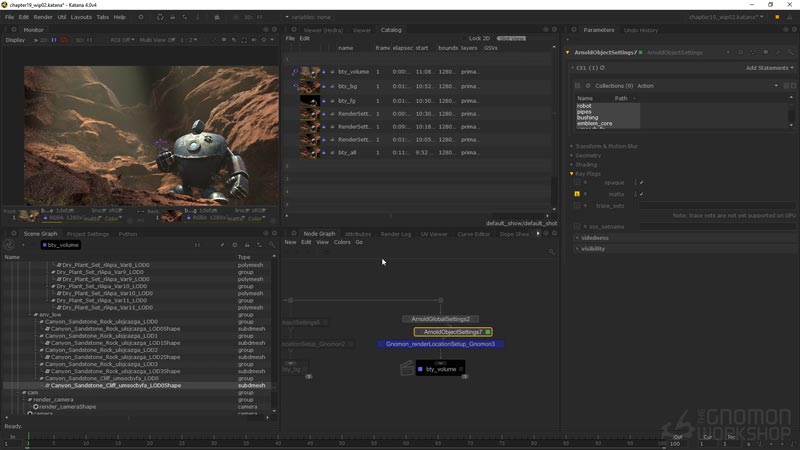The image size is (800, 450).
Task: Click the Scene Graph search magnifier icon
Action: coord(271,245)
